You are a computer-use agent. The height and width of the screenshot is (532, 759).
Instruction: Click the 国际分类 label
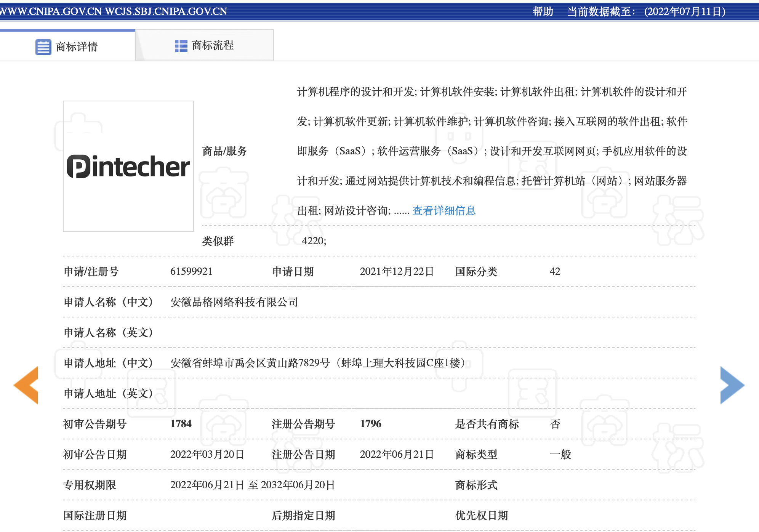coord(476,271)
